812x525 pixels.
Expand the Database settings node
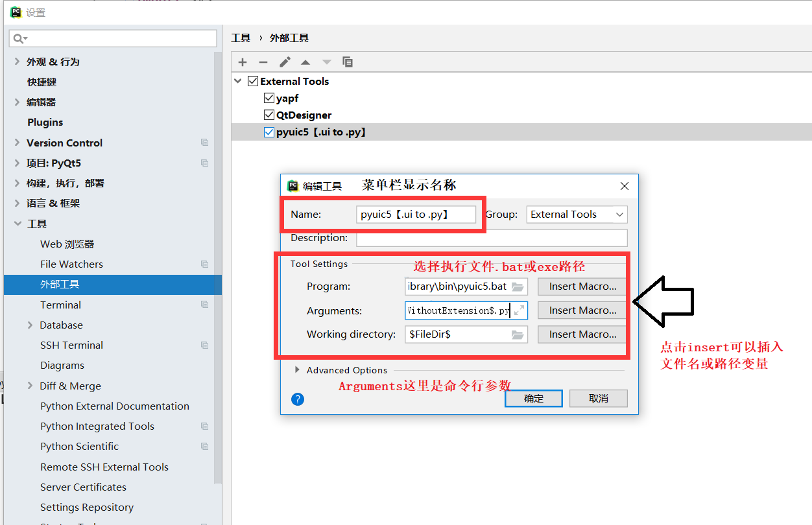[x=30, y=325]
